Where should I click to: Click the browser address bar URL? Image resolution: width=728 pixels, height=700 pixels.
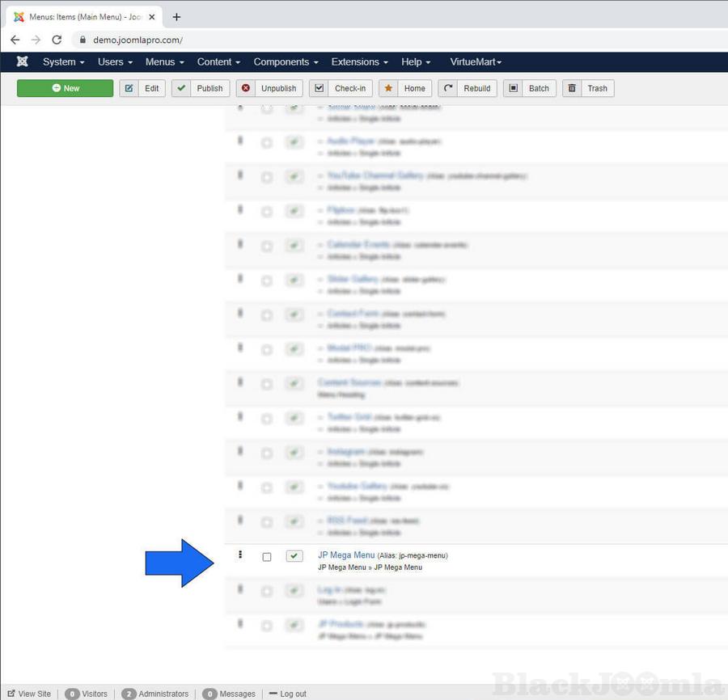tap(138, 40)
